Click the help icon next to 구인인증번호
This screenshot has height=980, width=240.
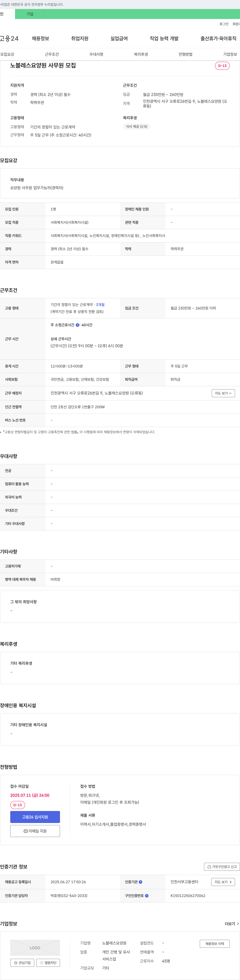point(147,895)
